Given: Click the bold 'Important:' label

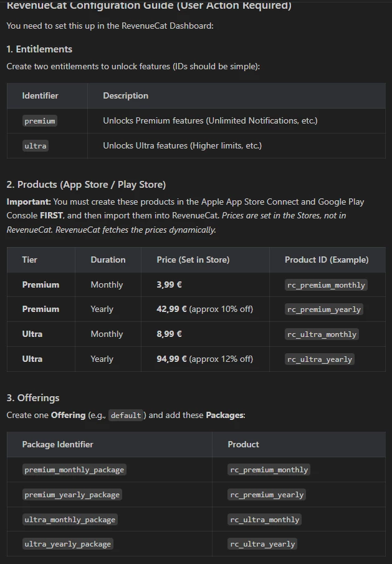Looking at the screenshot, I should click(29, 202).
